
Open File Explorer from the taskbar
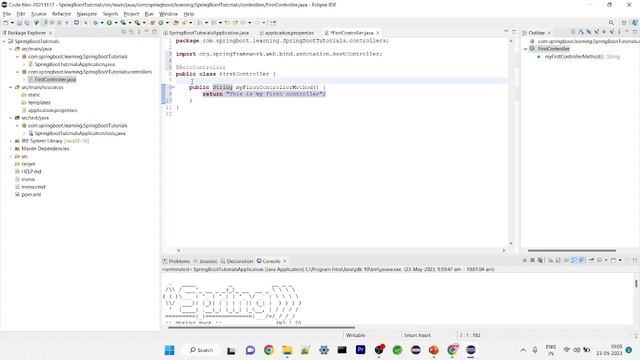pyautogui.click(x=287, y=350)
